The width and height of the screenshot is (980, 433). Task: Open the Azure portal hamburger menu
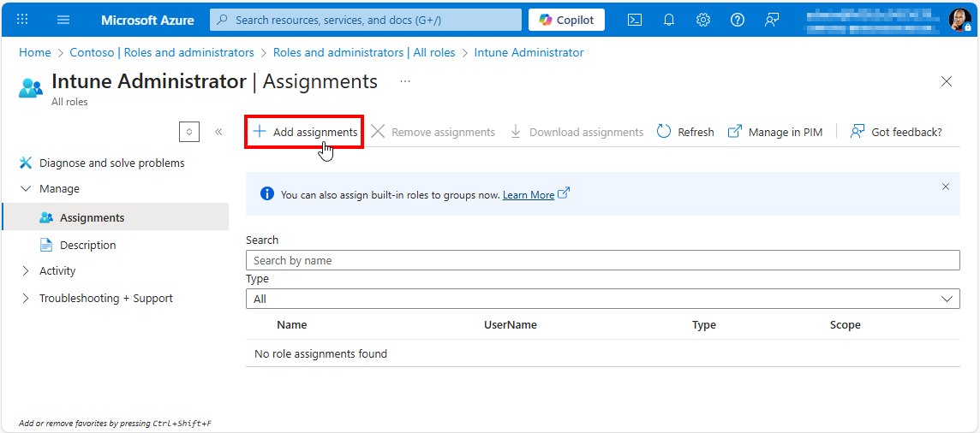point(63,20)
